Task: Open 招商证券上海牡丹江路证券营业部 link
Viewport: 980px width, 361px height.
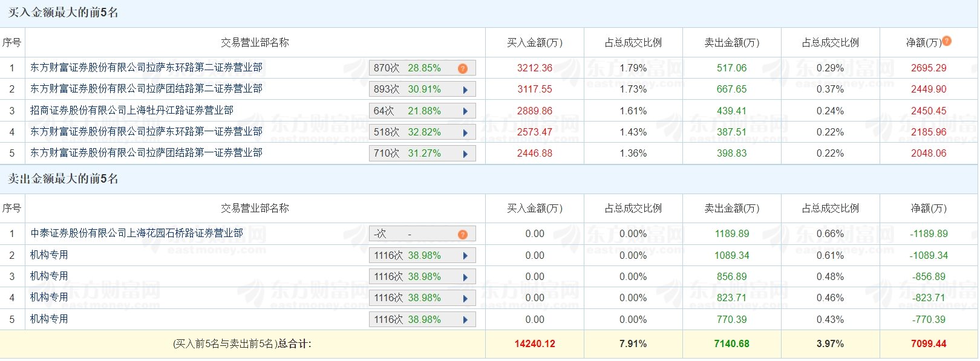Action: 132,111
